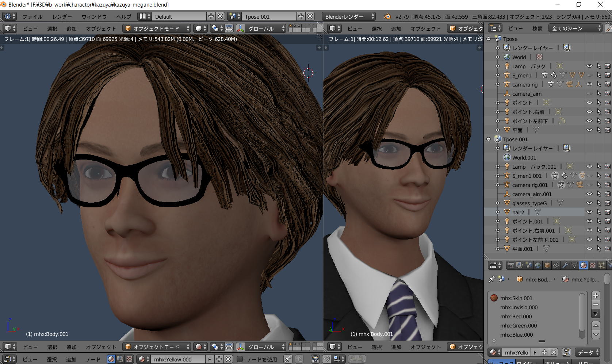Screen dimensions: 612x364
Task: Click the Default screen layout name field
Action: (x=179, y=16)
